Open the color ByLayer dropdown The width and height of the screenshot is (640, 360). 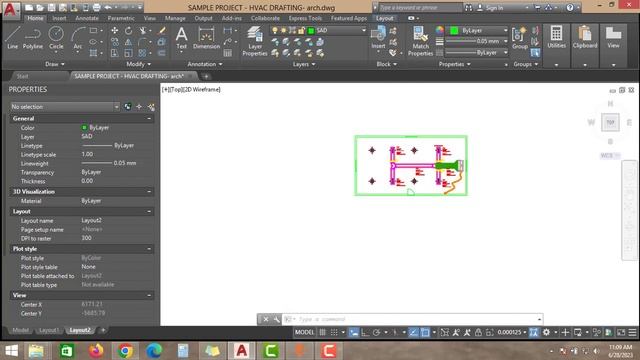pos(505,31)
